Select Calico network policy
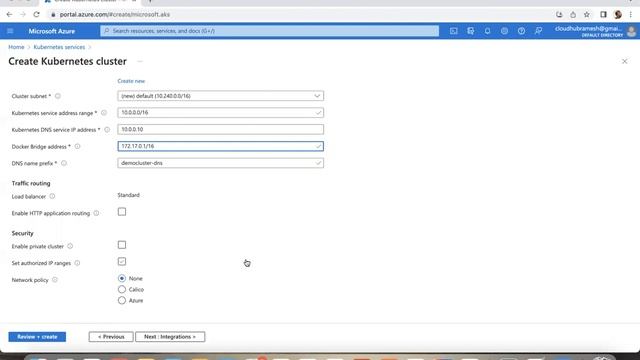This screenshot has height=360, width=640. [x=122, y=289]
